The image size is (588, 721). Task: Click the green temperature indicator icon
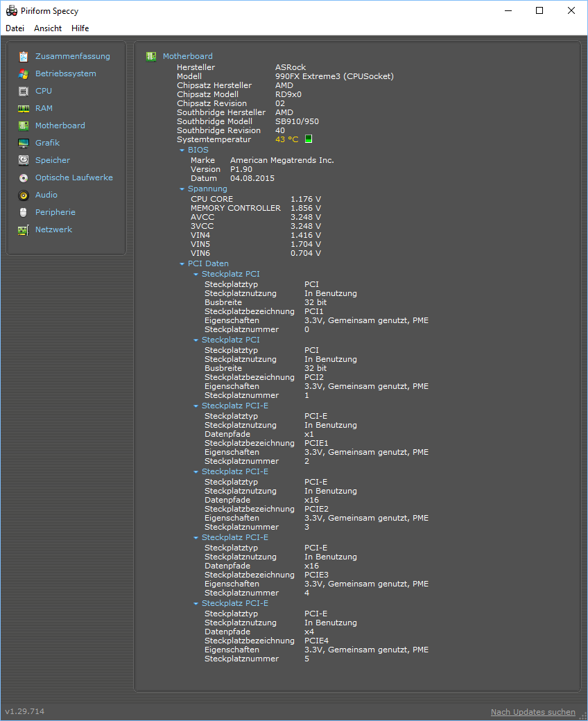(309, 139)
